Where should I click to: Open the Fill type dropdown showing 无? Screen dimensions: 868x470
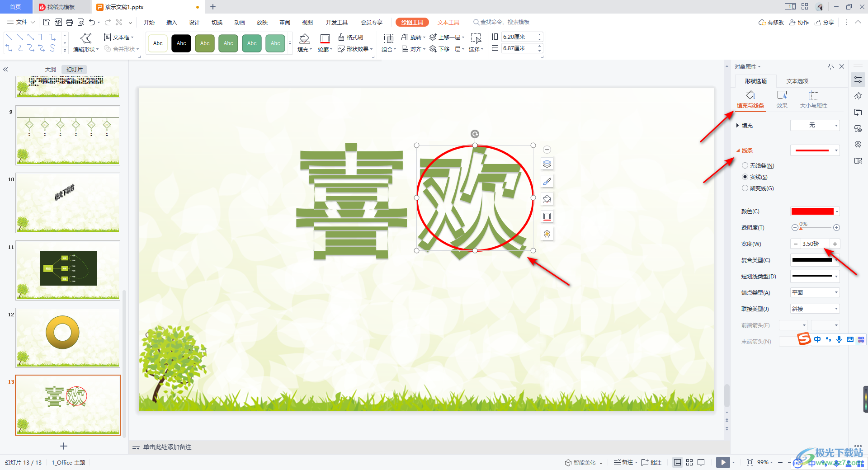815,125
